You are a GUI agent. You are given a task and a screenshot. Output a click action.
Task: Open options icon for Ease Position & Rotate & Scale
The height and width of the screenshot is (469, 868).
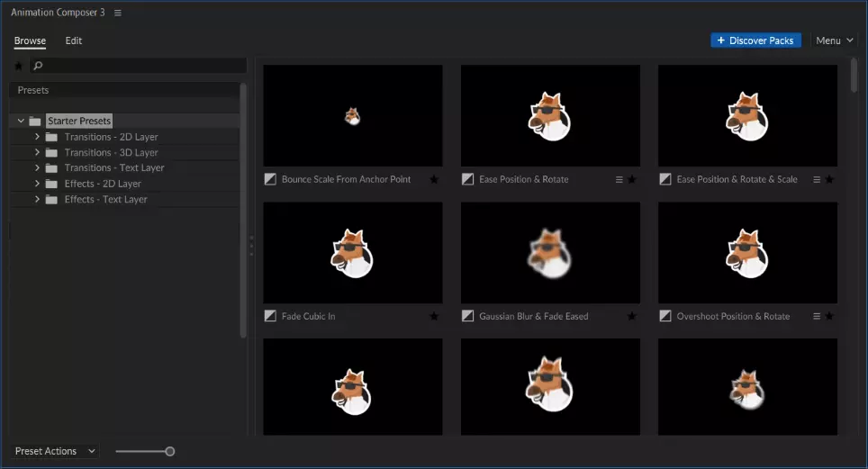[817, 179]
